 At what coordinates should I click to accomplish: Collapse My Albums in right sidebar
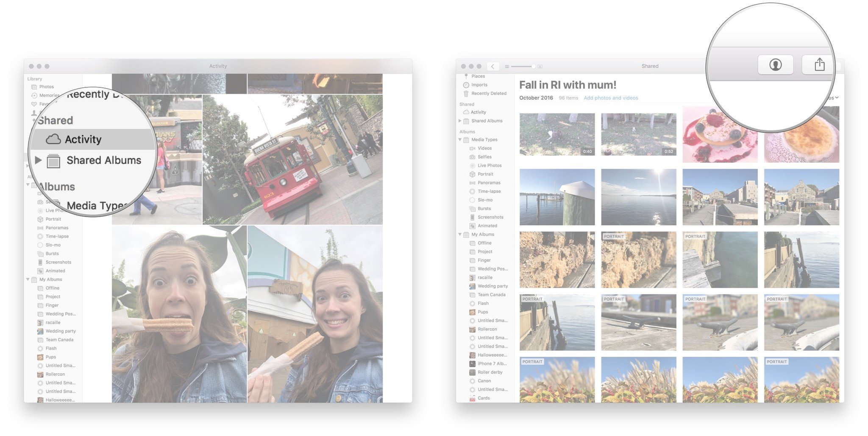[x=460, y=235]
